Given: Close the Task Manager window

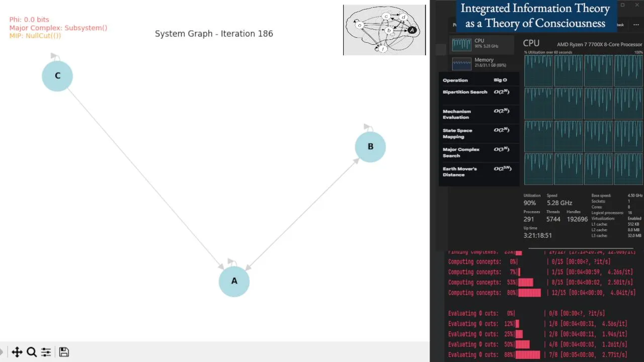Looking at the screenshot, I should [x=636, y=5].
